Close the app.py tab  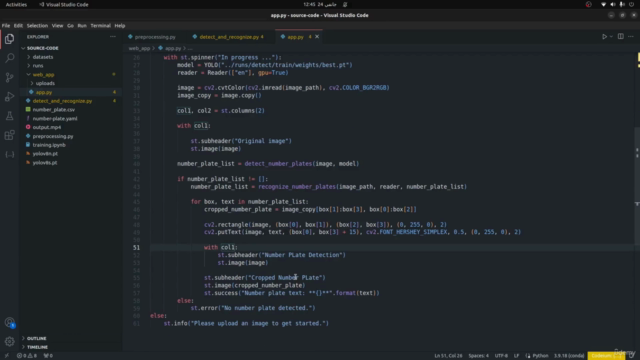(x=317, y=37)
